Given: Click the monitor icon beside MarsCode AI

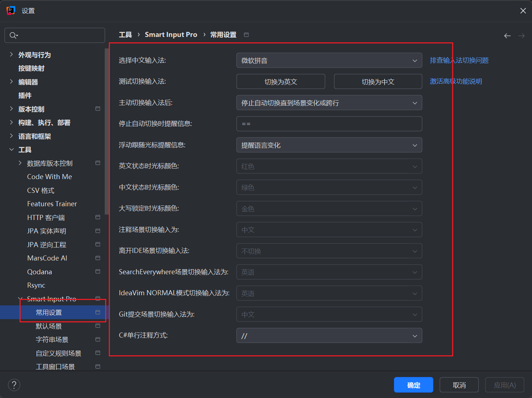Looking at the screenshot, I should (x=97, y=258).
